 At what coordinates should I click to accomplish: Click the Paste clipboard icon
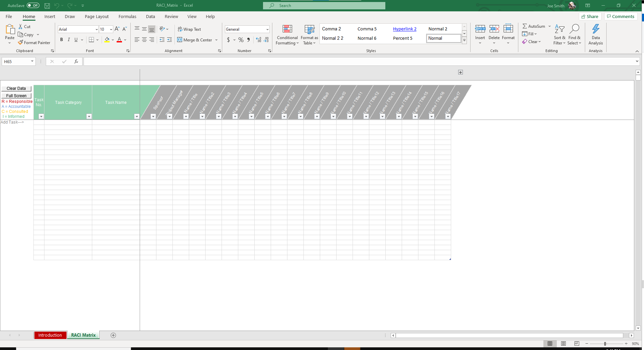click(10, 29)
